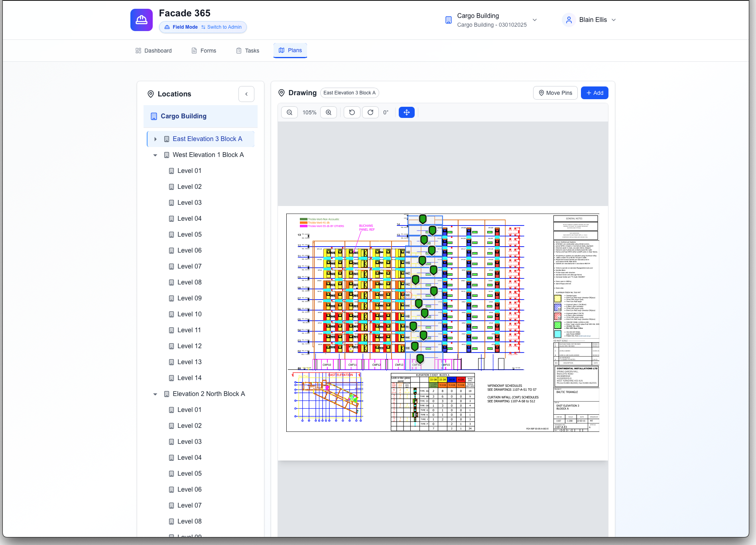
Task: Click the location pin icon beside Drawing
Action: [x=282, y=92]
